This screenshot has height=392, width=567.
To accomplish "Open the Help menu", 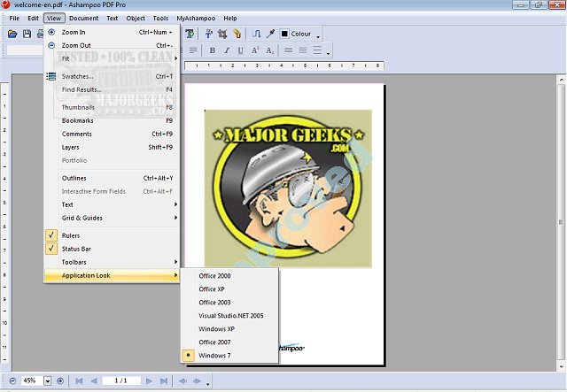I will pos(230,18).
